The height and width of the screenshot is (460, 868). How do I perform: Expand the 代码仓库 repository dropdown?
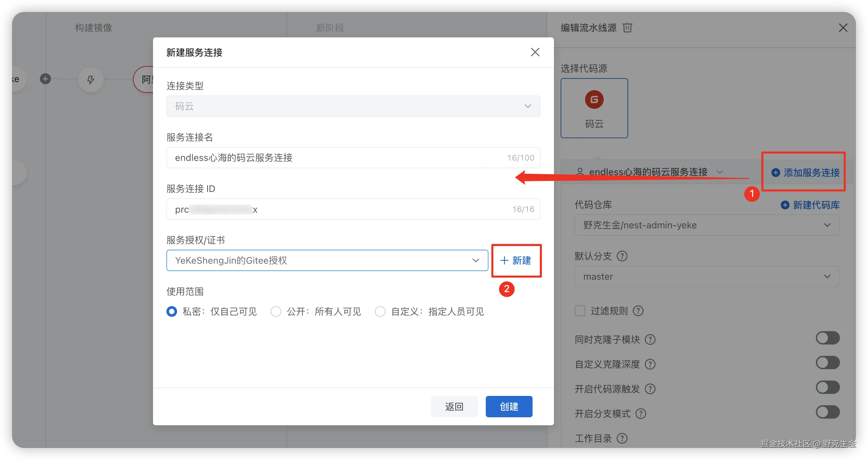[707, 225]
